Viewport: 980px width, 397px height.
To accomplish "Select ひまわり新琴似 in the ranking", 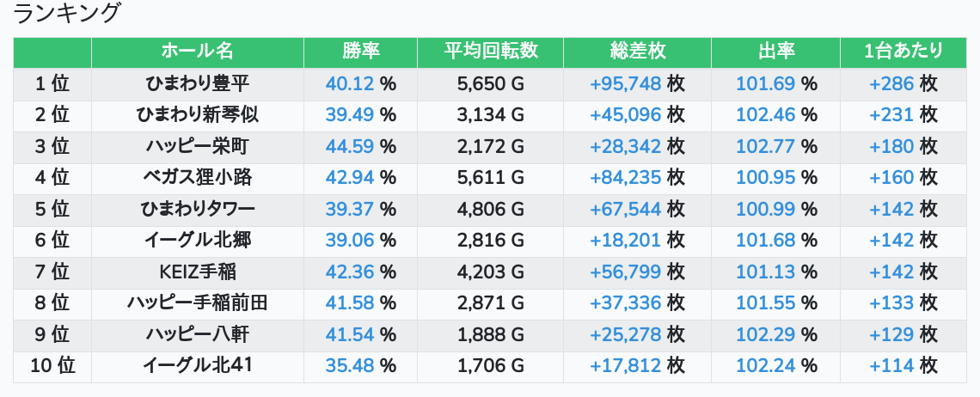I will point(197,115).
